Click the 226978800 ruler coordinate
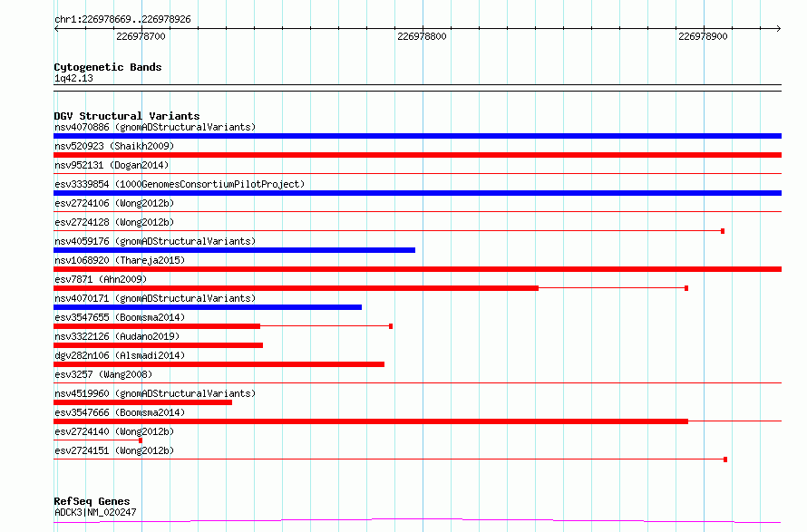The image size is (807, 532). click(x=422, y=36)
